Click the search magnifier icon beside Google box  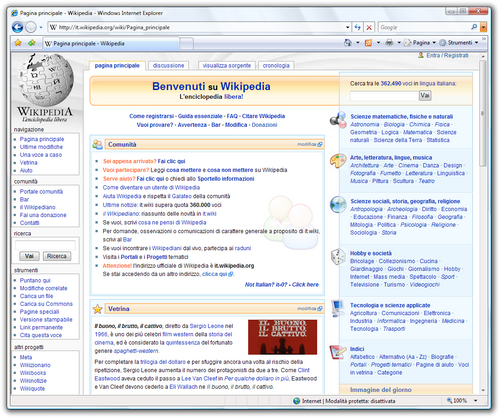point(474,27)
